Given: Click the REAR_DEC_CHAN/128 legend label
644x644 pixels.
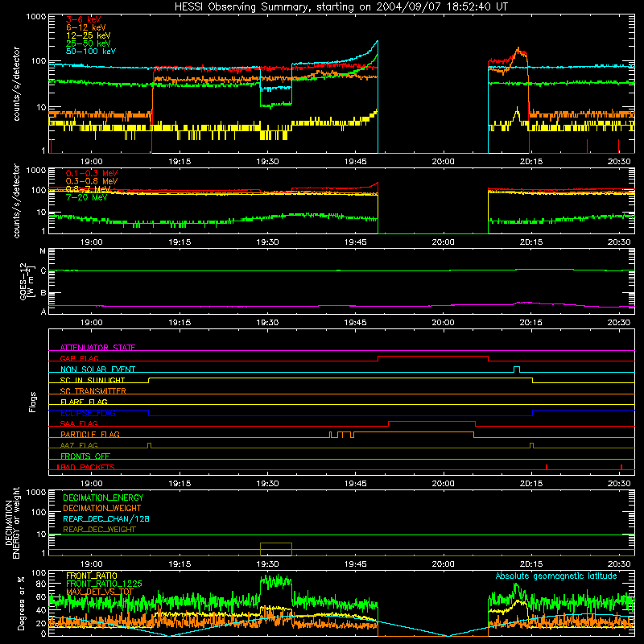Looking at the screenshot, I should coord(106,518).
